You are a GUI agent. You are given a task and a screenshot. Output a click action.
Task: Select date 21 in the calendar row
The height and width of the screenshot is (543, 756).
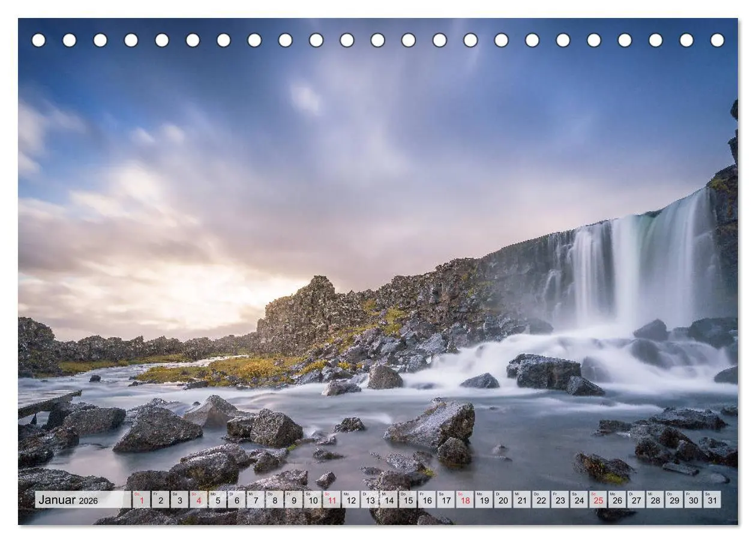click(522, 500)
